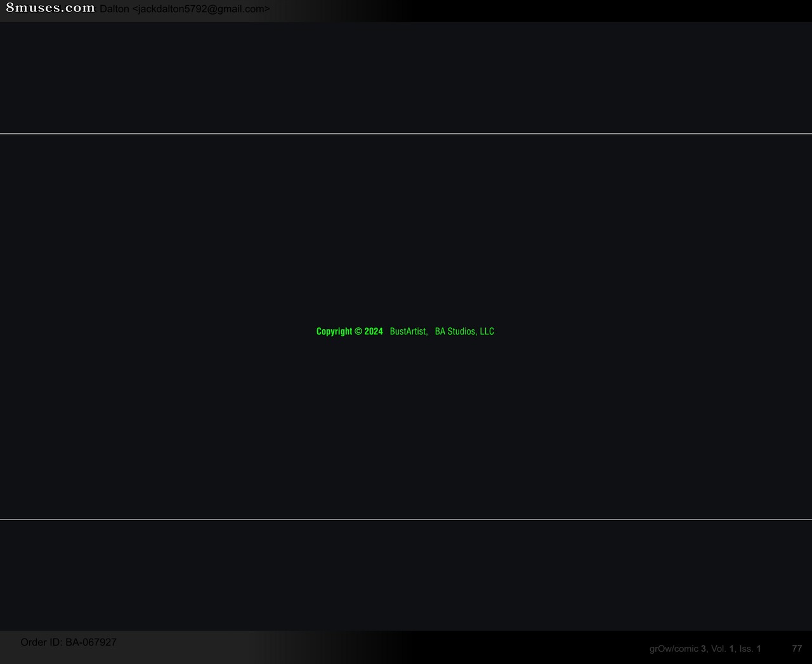Click the jackdalton5792@gmail.com email address
This screenshot has width=812, height=664.
coord(200,9)
